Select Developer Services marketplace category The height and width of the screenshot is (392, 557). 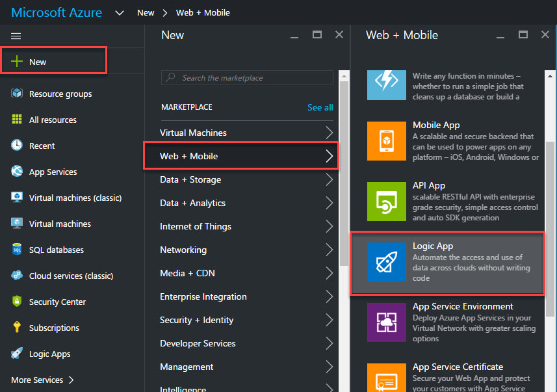(x=246, y=344)
